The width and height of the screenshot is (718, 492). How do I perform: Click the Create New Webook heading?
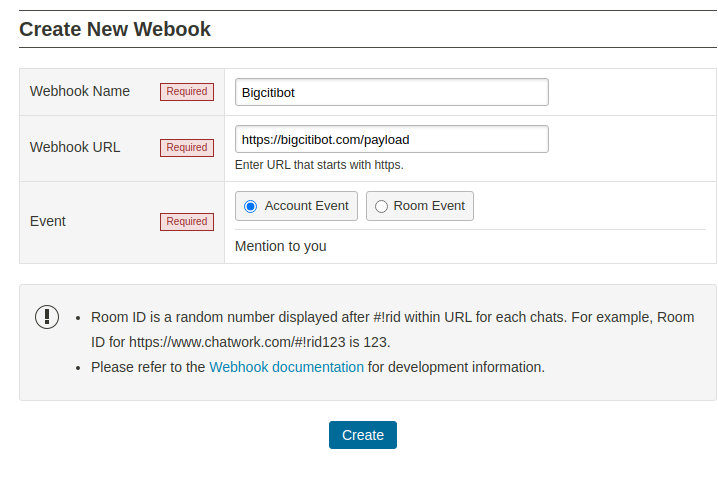[115, 29]
